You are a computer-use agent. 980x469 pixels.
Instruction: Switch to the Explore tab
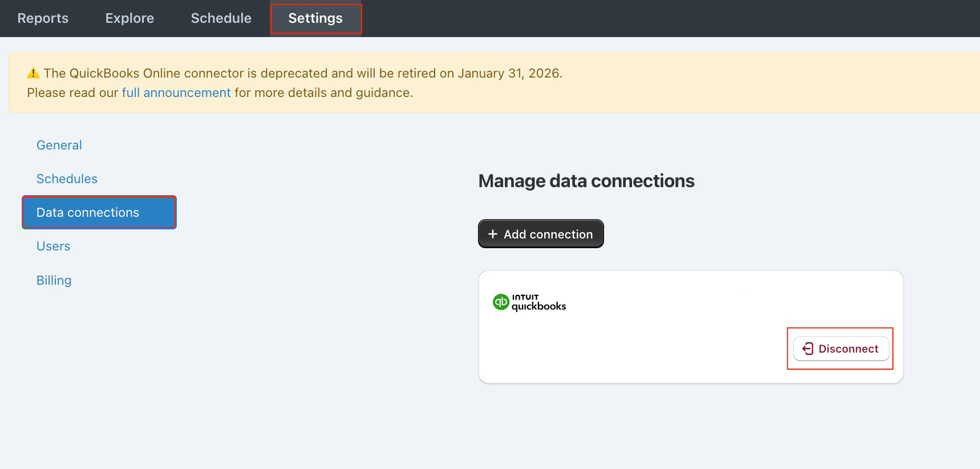tap(129, 18)
